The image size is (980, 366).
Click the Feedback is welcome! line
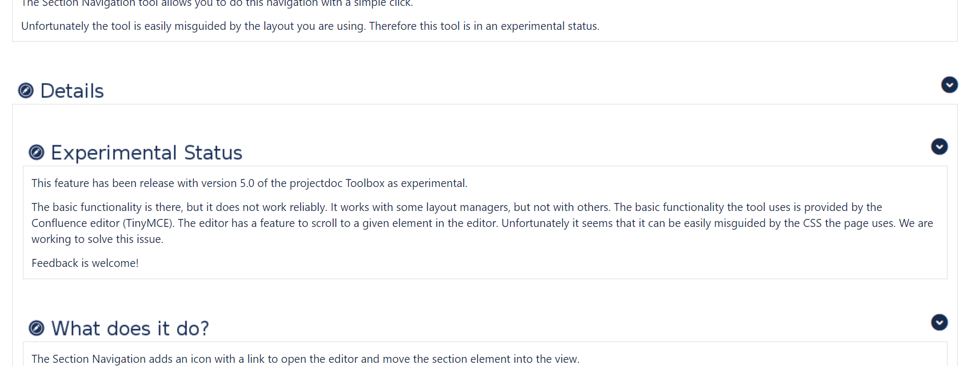pos(85,263)
